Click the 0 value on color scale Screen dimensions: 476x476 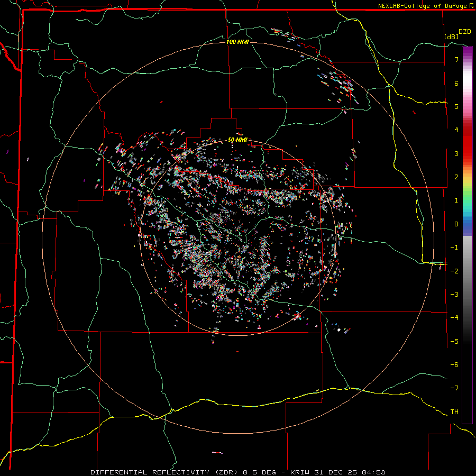[x=456, y=224]
